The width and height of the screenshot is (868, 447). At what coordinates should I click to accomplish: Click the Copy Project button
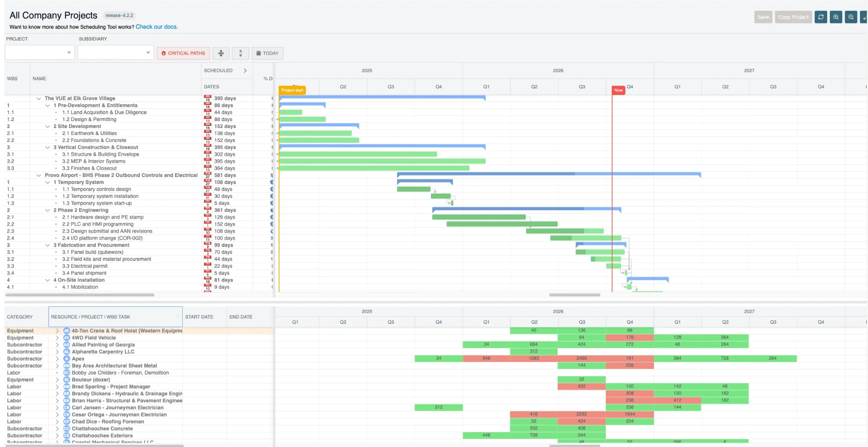(x=793, y=17)
